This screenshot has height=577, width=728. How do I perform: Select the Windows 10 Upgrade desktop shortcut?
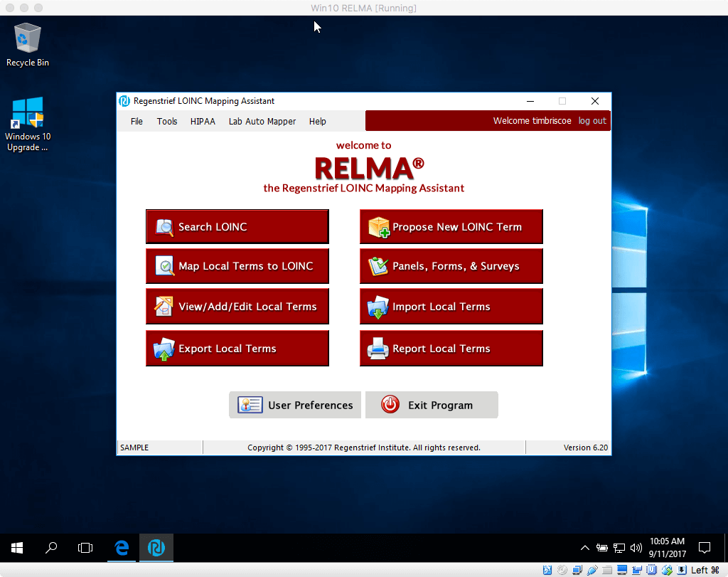28,124
